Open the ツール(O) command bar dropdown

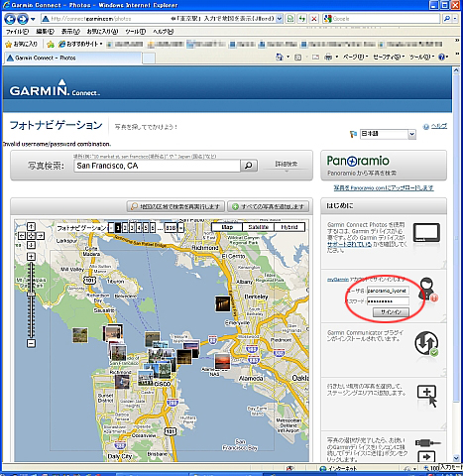[421, 58]
